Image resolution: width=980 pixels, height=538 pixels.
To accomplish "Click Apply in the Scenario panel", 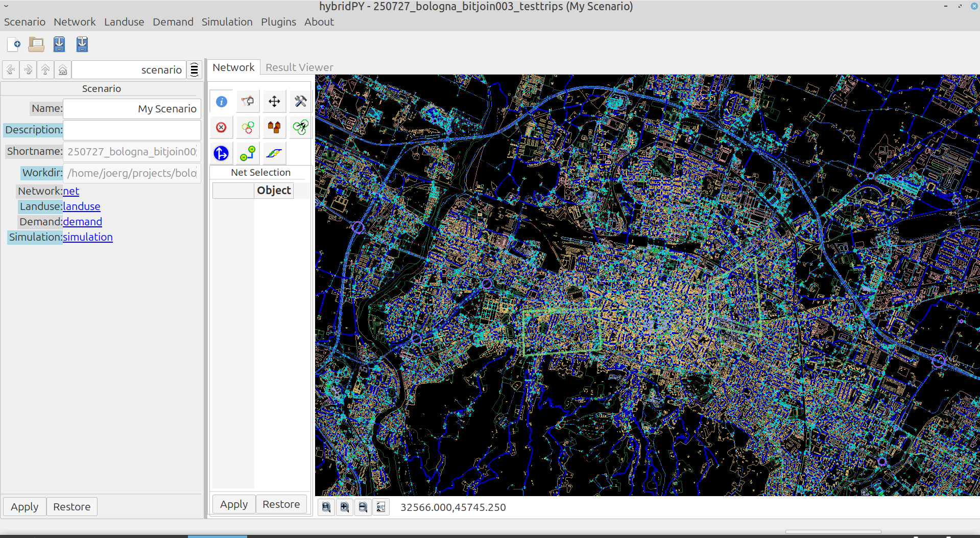I will click(25, 507).
